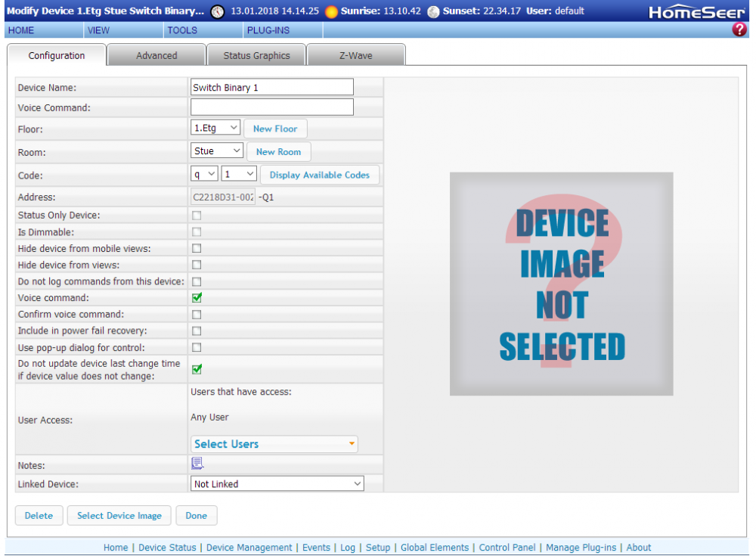This screenshot has height=559, width=756.
Task: Click the Device Image Not Selected placeholder
Action: tap(561, 284)
